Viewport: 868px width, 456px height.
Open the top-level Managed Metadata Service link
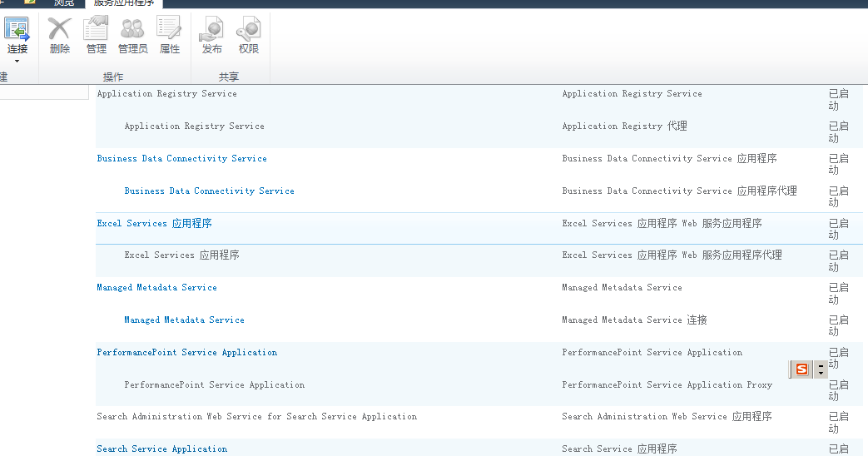pyautogui.click(x=156, y=287)
